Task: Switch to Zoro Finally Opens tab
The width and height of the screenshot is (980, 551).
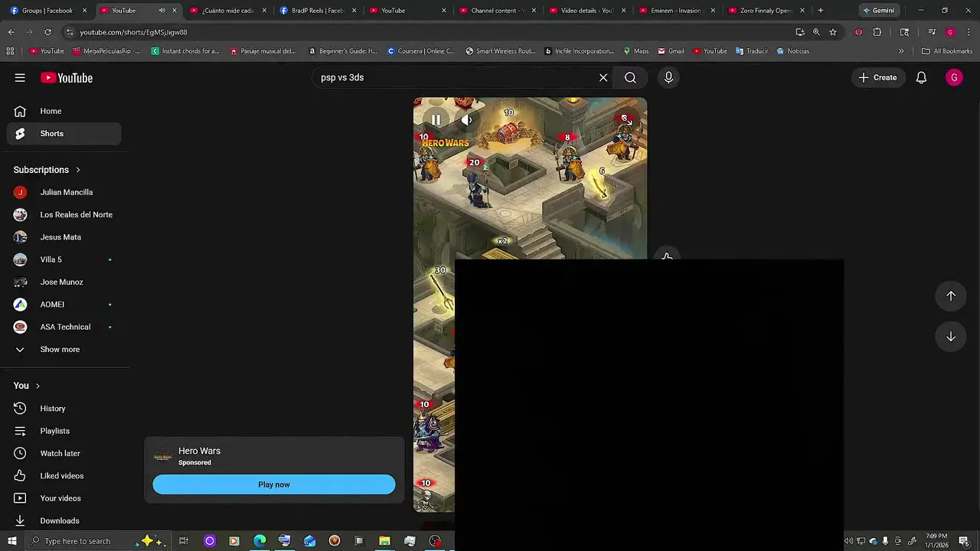Action: point(766,11)
